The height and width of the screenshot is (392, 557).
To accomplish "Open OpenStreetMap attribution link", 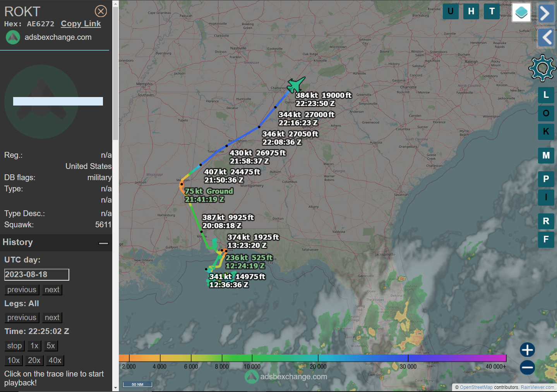I will (x=476, y=387).
